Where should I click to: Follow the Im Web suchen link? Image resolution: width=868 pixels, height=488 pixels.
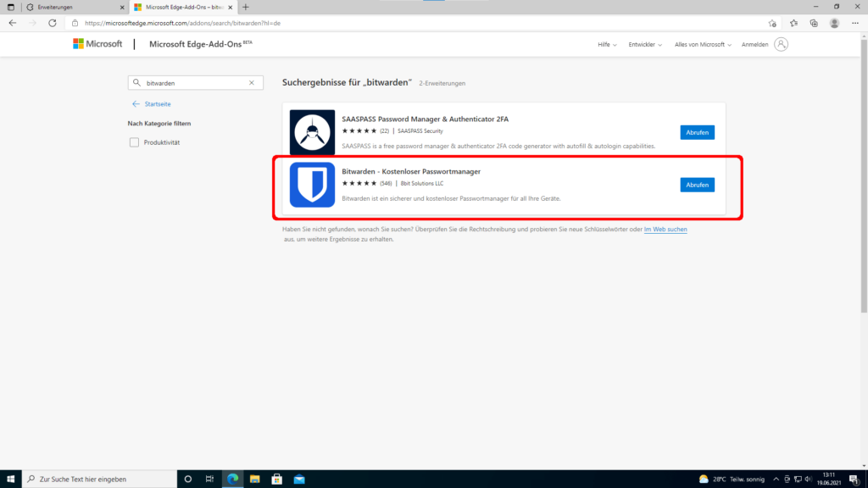pos(665,229)
